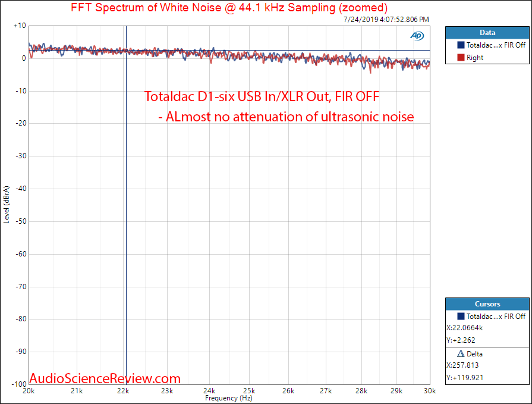532x404 pixels.
Task: Click the '22k' x-axis tick label
Action: click(123, 391)
